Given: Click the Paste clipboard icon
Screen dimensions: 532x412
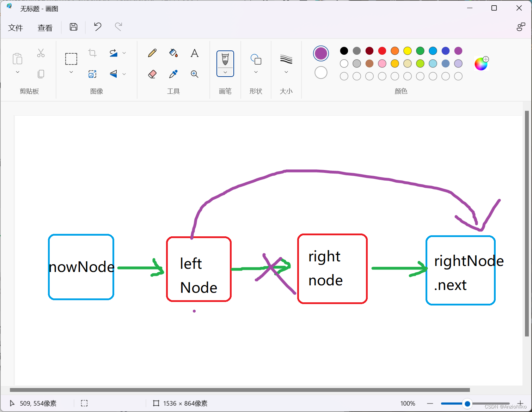Looking at the screenshot, I should coord(17,59).
